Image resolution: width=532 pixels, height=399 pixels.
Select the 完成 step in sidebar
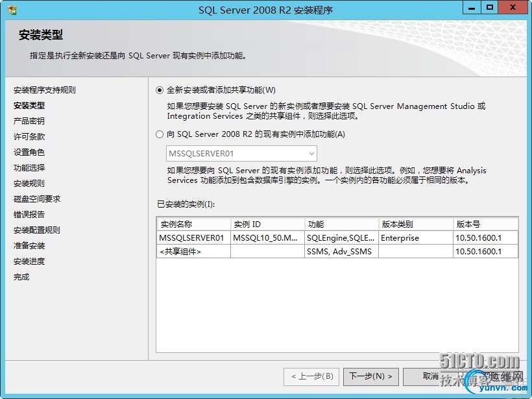pos(21,277)
